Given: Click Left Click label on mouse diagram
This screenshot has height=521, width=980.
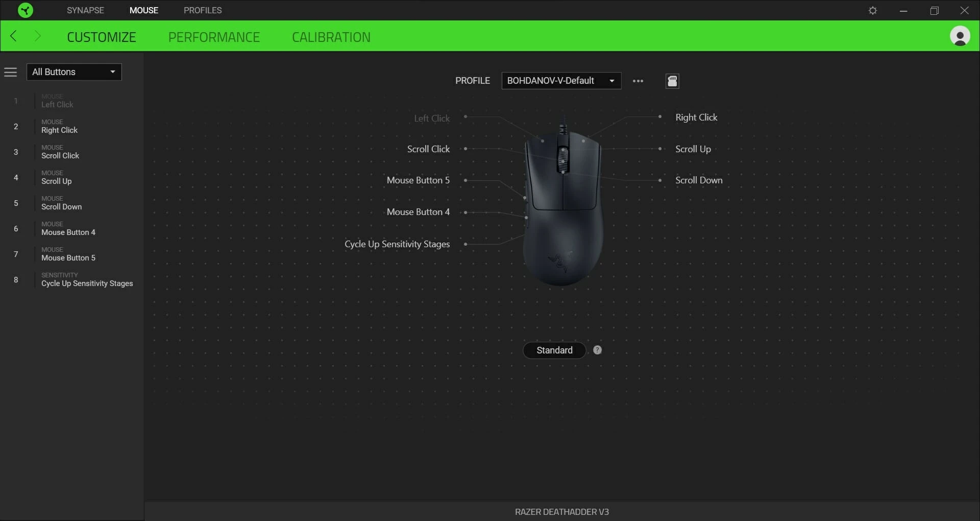Looking at the screenshot, I should (432, 119).
